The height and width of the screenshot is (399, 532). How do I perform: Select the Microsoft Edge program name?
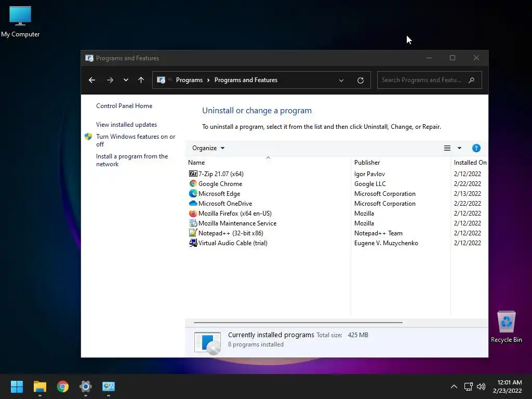click(x=219, y=193)
